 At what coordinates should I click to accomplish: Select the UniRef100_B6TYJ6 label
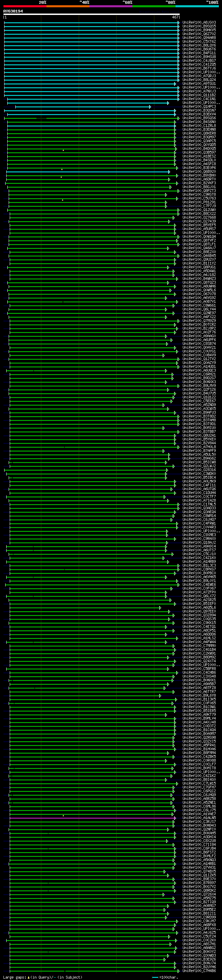pos(199,68)
